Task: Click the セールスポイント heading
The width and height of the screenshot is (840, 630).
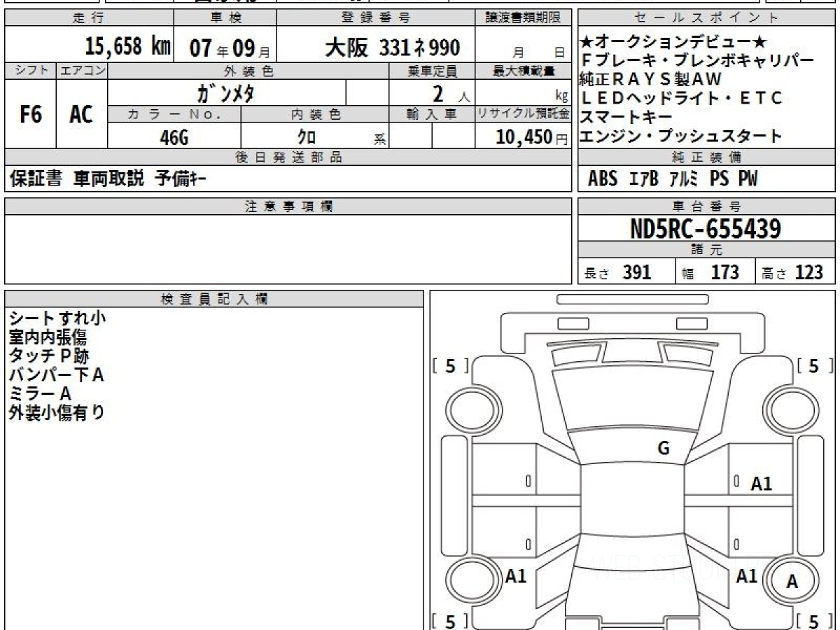Action: (706, 18)
